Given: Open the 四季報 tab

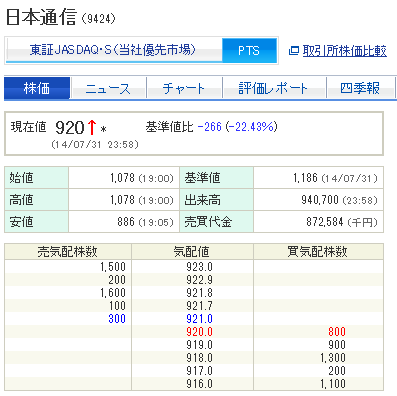Looking at the screenshot, I should coord(360,88).
